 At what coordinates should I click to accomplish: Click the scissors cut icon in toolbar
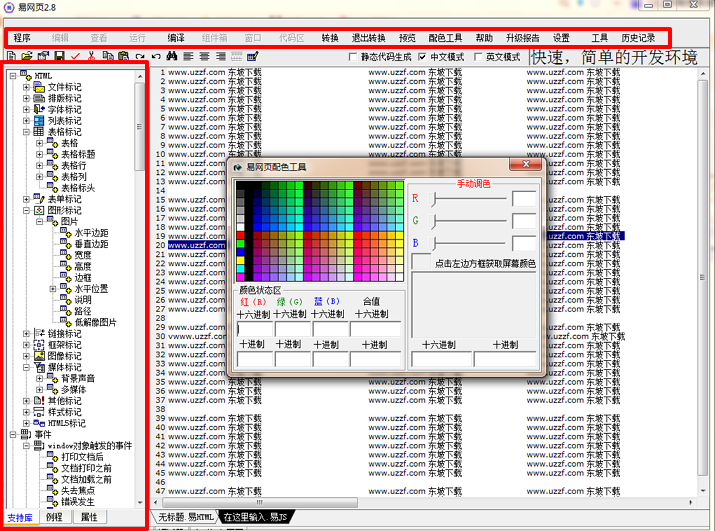[91, 57]
